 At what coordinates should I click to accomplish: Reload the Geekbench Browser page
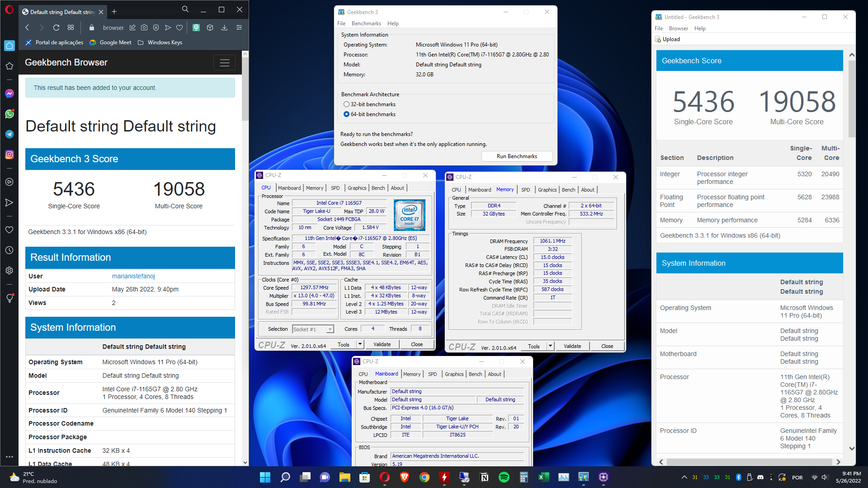point(56,28)
